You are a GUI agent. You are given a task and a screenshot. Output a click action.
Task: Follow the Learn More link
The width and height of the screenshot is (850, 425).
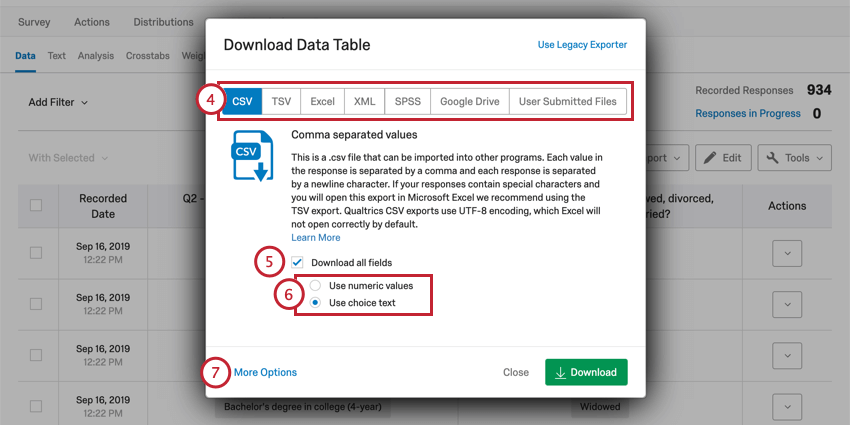(x=315, y=237)
